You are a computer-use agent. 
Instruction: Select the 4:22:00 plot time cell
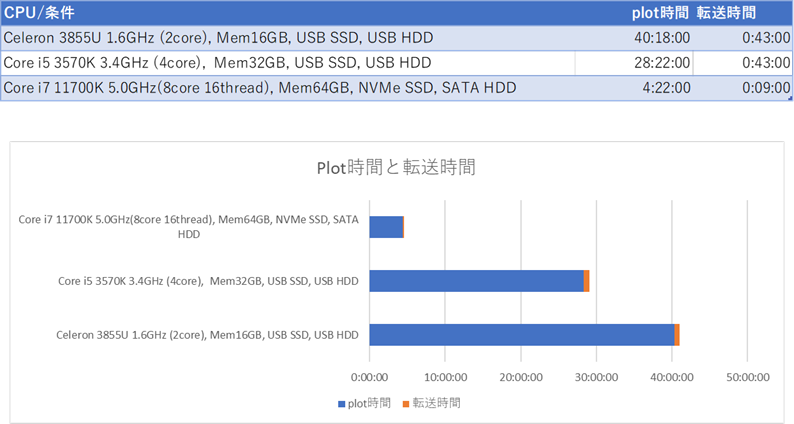coord(666,88)
